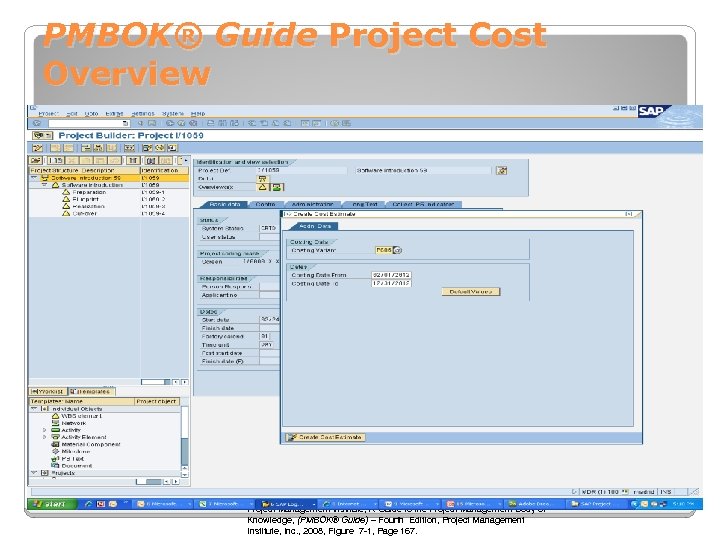Click the templates panel vertical scrollbar

pyautogui.click(x=185, y=442)
